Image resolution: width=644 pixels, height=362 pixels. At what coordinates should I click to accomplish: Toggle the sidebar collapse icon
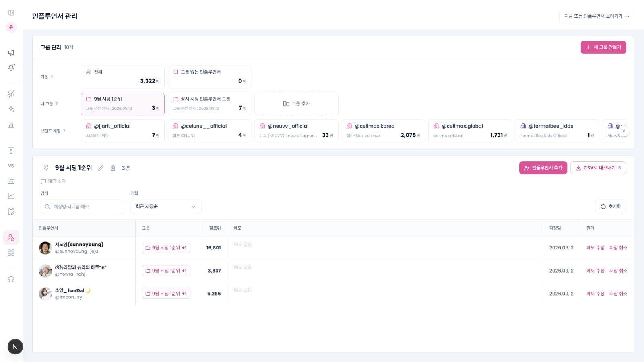tap(11, 13)
